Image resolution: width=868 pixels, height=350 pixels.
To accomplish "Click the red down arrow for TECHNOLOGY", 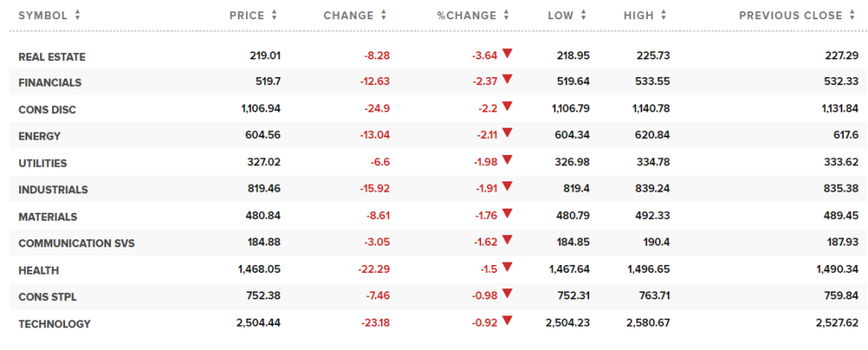I will point(507,323).
